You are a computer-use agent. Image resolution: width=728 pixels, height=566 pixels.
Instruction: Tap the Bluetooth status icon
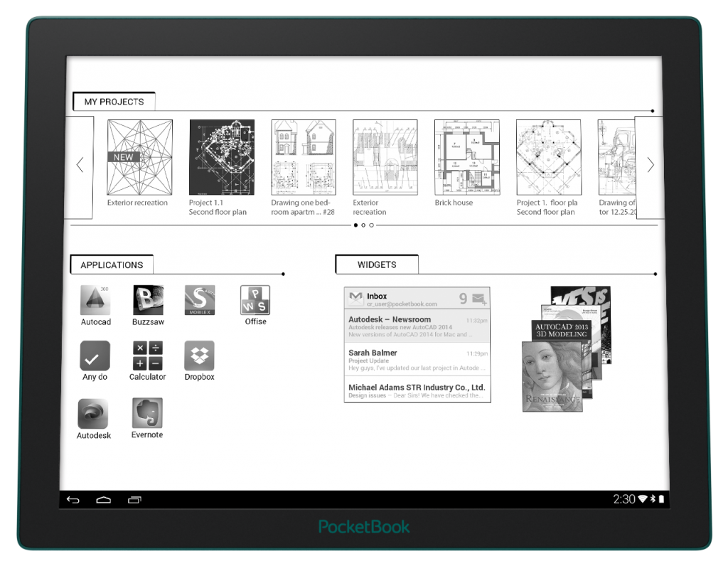tap(653, 499)
